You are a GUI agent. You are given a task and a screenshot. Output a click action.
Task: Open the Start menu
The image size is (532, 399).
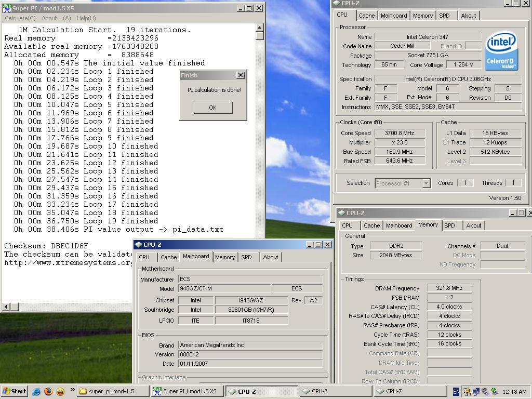click(14, 391)
